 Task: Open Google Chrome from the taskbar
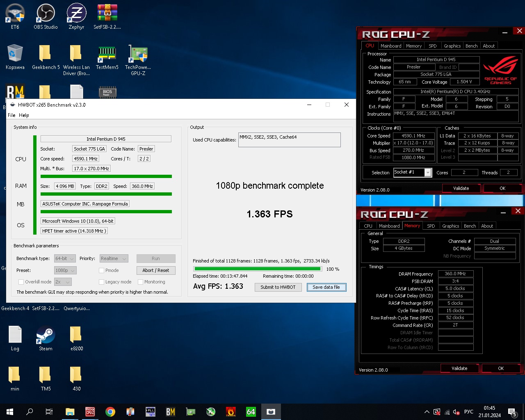coord(110,412)
